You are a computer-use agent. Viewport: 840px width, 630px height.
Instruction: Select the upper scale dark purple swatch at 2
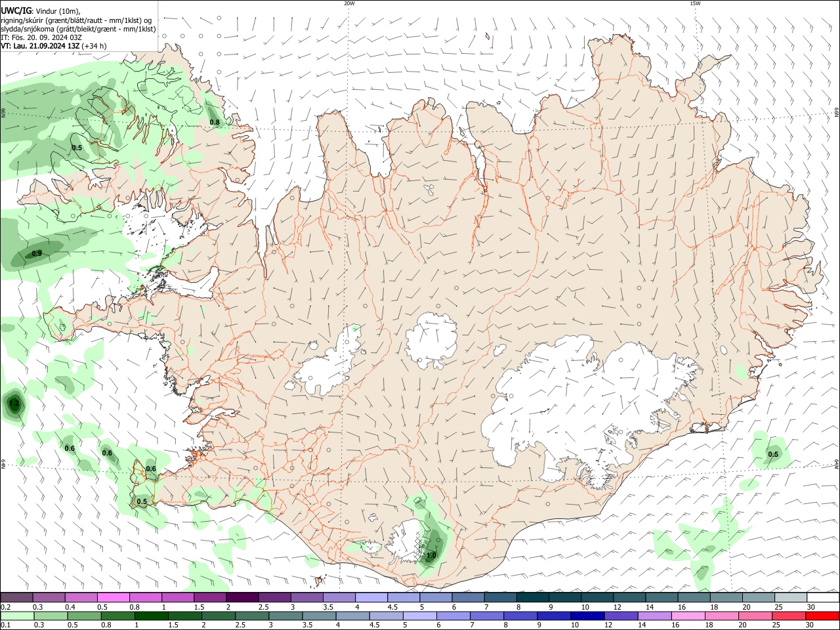coord(241,597)
